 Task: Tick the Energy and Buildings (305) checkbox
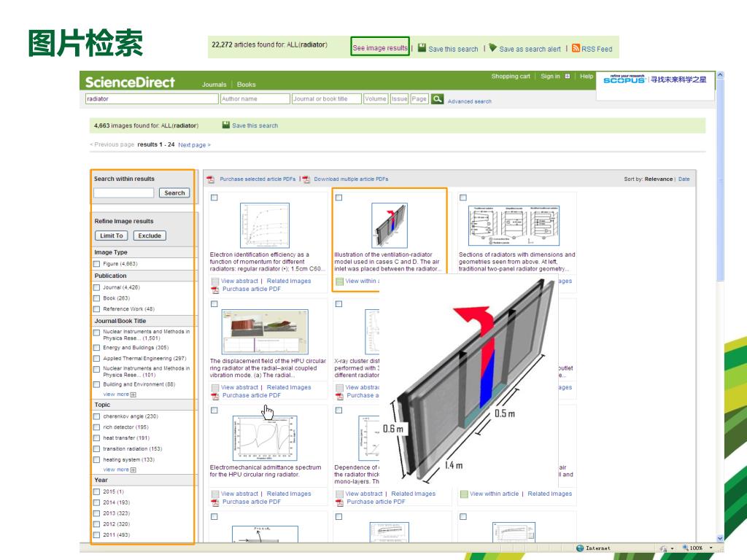pos(97,348)
